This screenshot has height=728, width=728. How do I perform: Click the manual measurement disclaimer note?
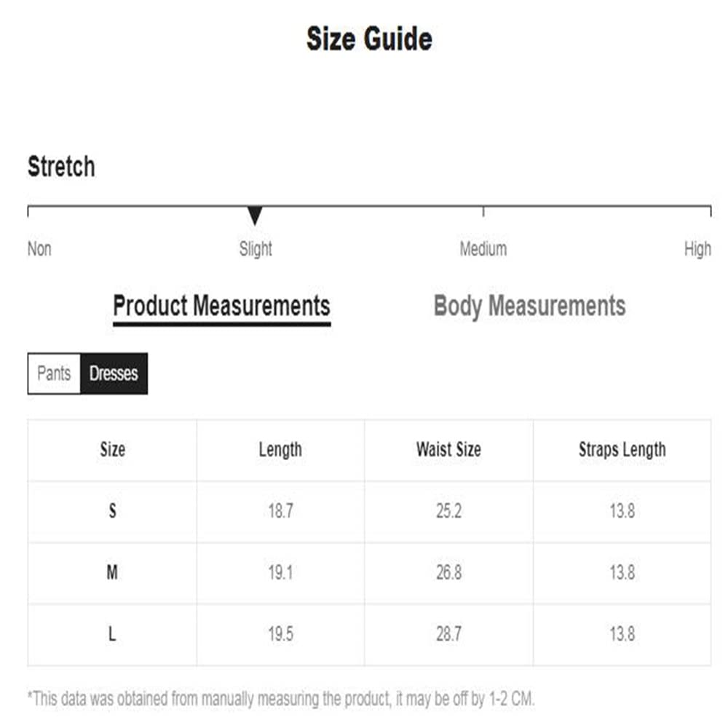(281, 700)
